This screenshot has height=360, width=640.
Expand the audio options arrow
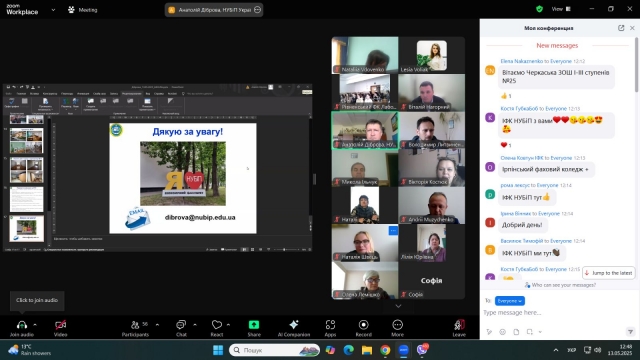coord(35,325)
